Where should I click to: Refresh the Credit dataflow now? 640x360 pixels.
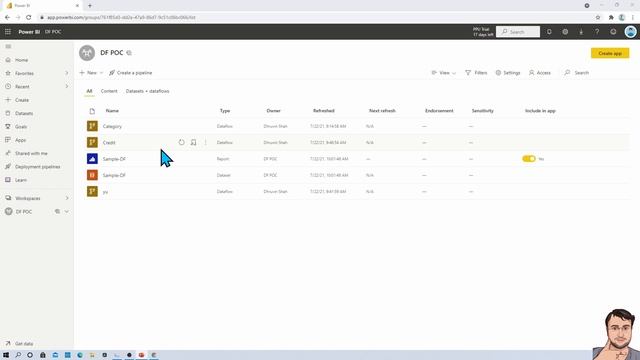[181, 142]
